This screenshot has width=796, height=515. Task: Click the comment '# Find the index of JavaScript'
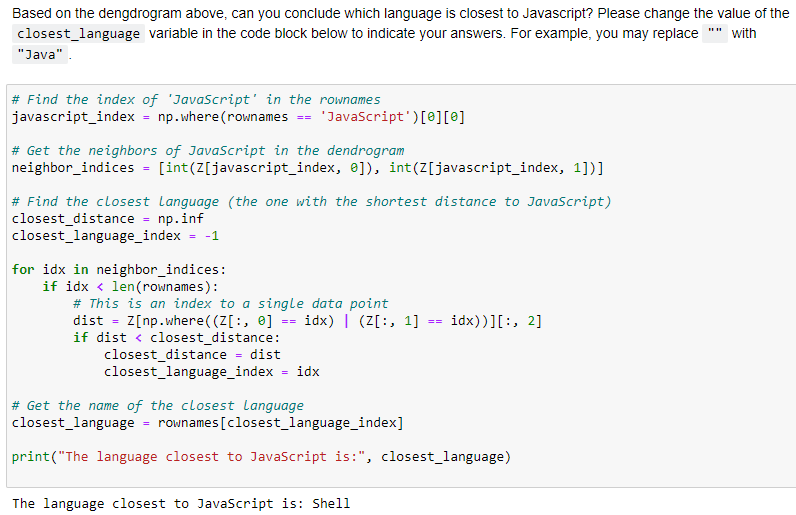(196, 100)
